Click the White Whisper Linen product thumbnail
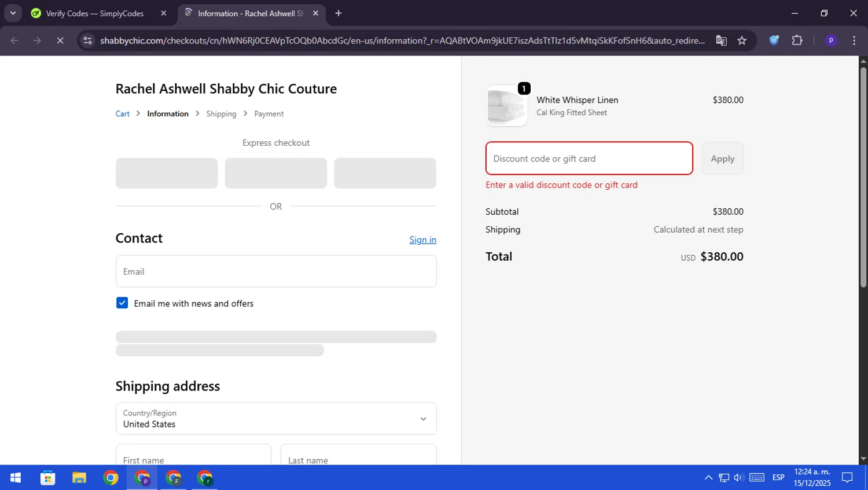The image size is (868, 490). [507, 106]
